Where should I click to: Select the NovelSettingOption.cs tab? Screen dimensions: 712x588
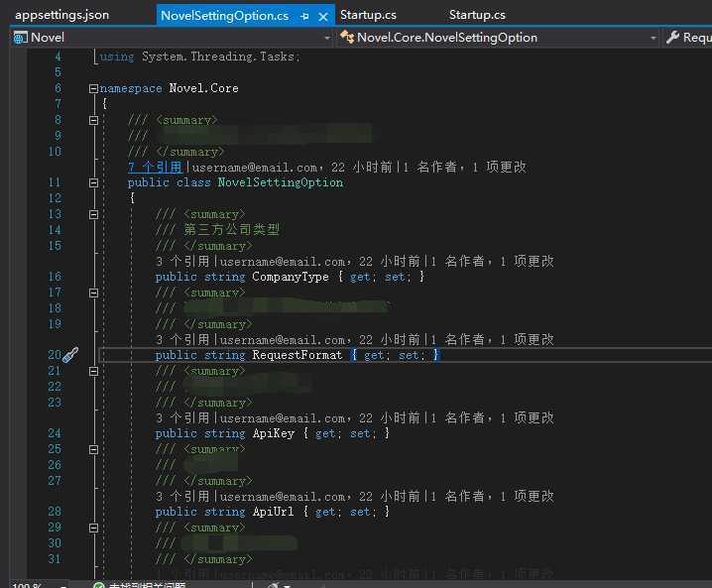[x=225, y=16]
